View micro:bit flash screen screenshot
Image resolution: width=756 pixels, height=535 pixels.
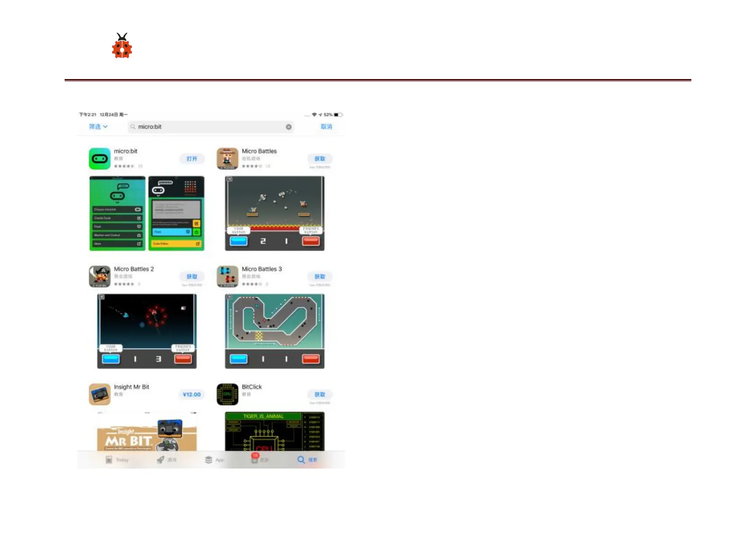click(x=176, y=213)
